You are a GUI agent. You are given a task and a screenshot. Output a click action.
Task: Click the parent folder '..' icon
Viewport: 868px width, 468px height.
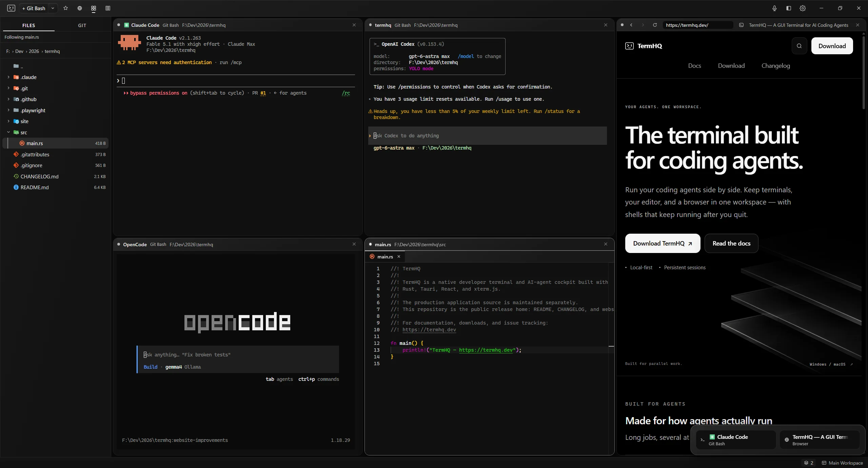point(16,66)
